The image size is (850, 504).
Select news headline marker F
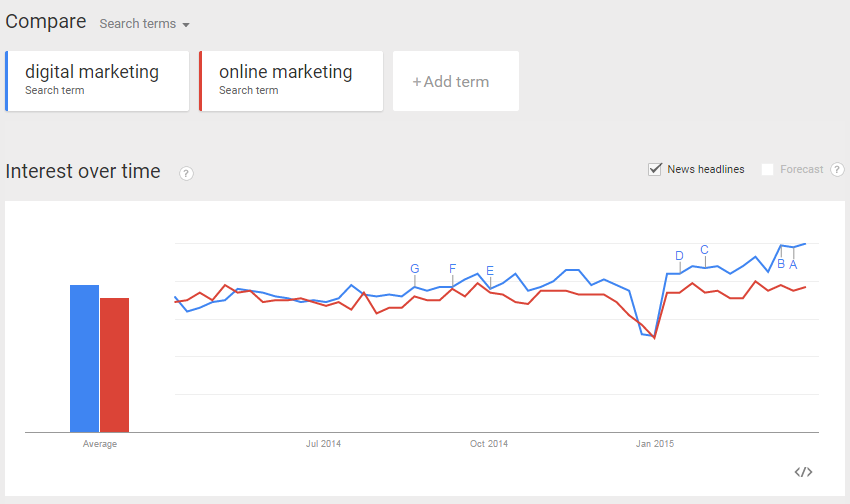[453, 268]
